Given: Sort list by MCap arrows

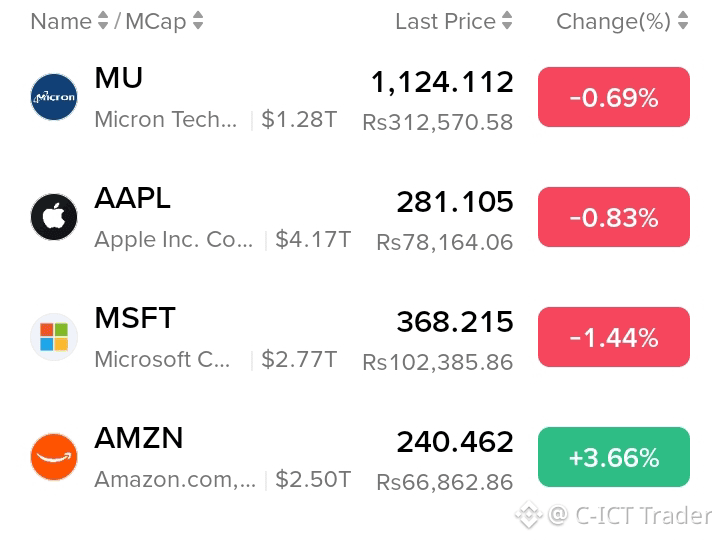Looking at the screenshot, I should coord(198,21).
